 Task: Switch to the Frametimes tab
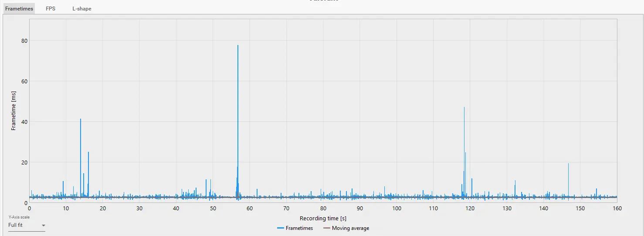point(19,9)
